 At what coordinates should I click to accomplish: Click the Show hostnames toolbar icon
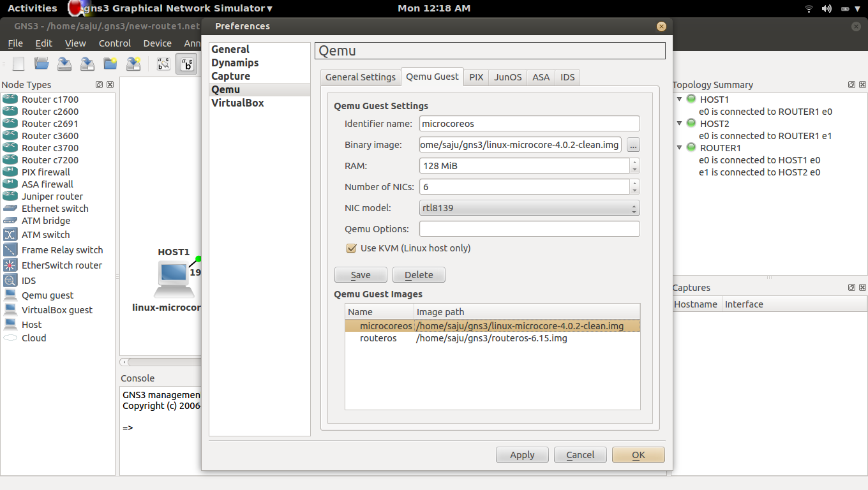point(186,64)
